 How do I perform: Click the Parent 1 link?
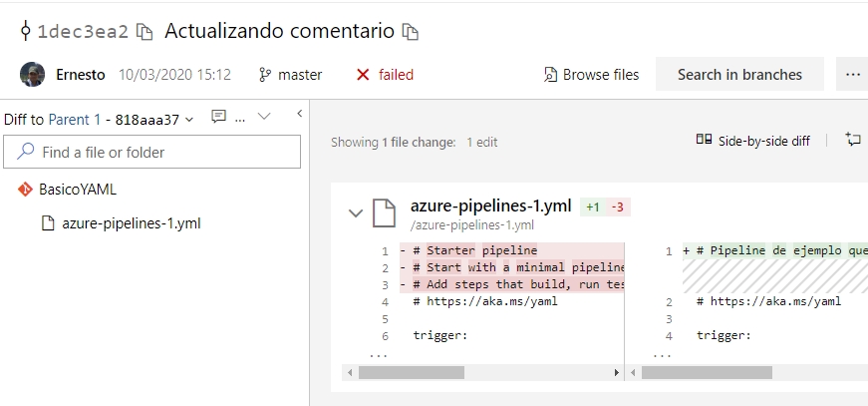(75, 120)
